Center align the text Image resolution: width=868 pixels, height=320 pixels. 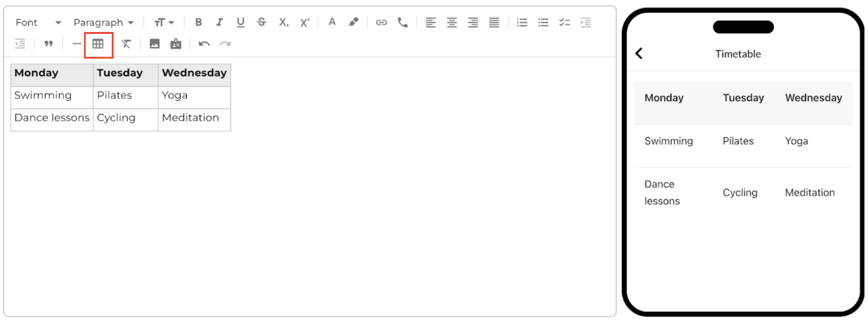click(452, 22)
